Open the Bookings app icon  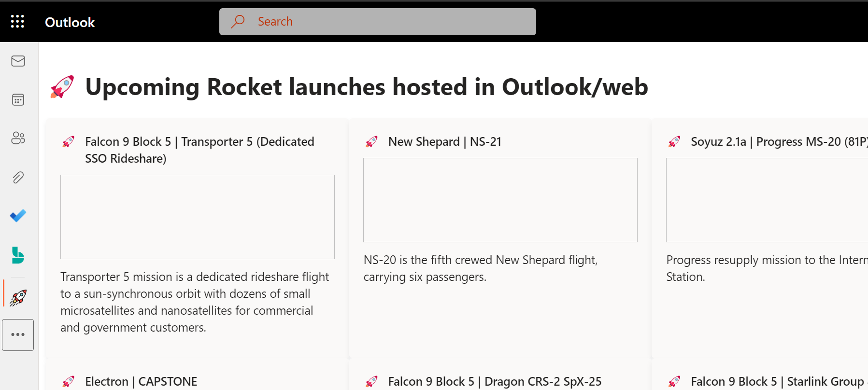click(18, 255)
